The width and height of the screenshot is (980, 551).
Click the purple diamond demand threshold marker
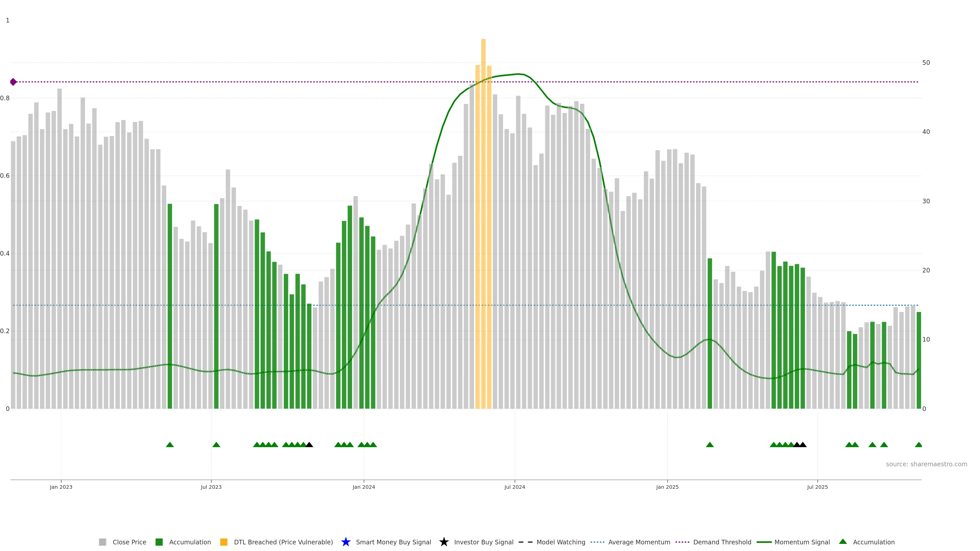(x=13, y=82)
